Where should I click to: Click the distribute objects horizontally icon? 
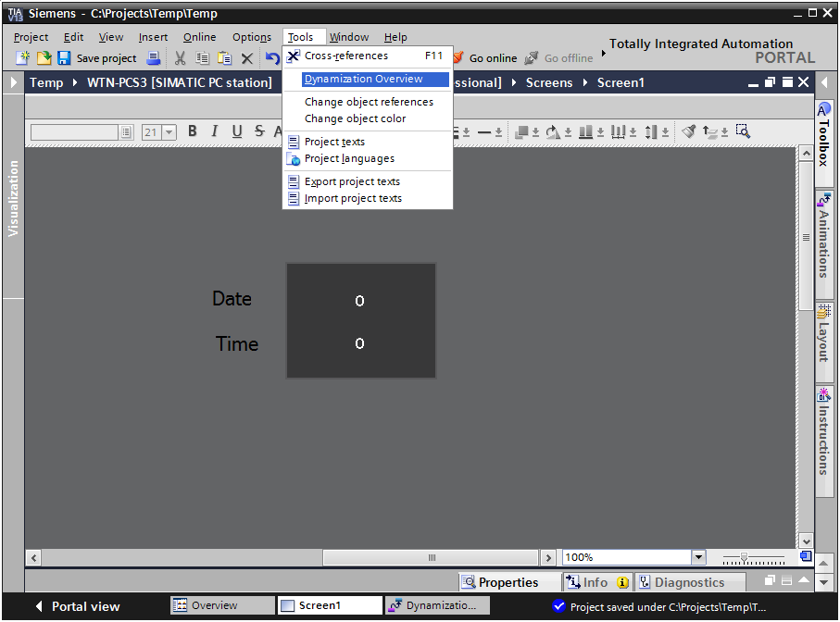pyautogui.click(x=619, y=131)
